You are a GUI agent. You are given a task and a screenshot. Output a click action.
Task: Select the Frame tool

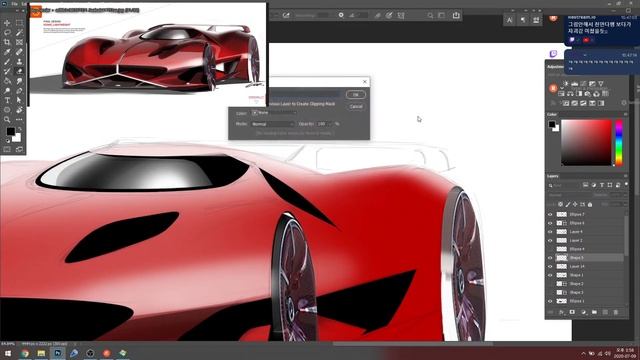pos(19,42)
